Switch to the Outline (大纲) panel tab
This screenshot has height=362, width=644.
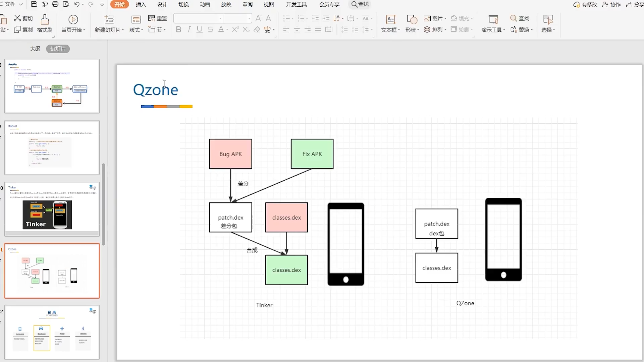pos(35,49)
